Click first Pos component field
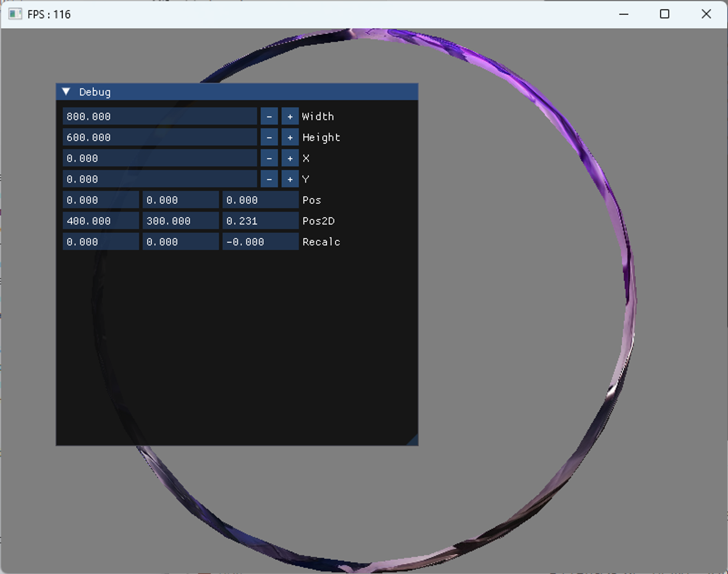Viewport: 728px width, 574px height. [x=100, y=200]
